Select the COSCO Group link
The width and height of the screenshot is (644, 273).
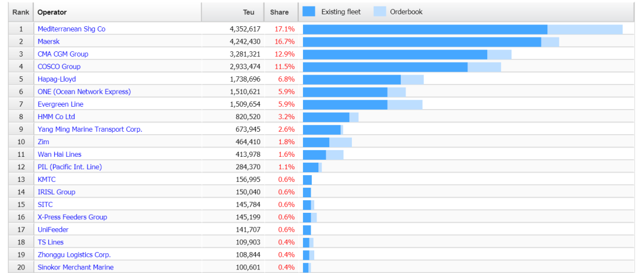pos(58,66)
